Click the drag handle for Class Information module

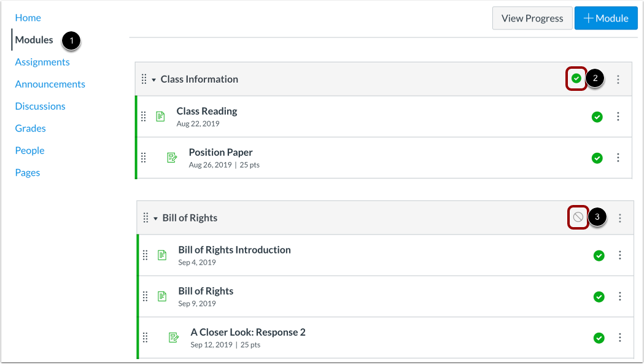(x=144, y=79)
